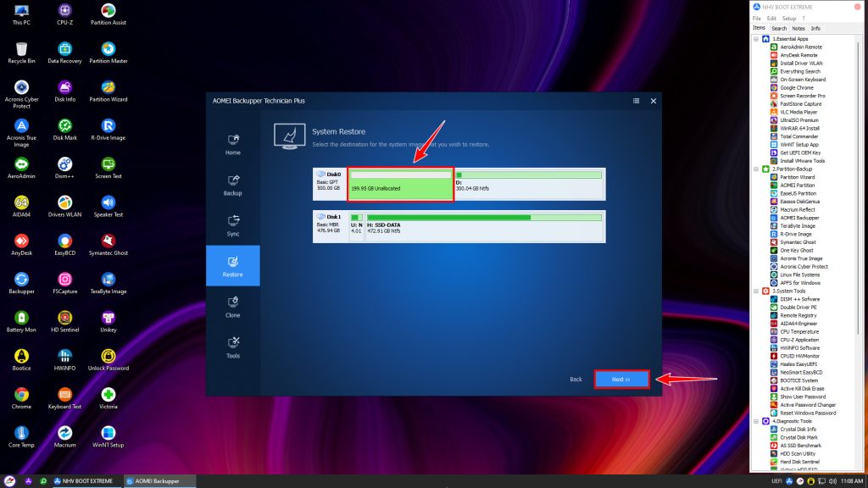The width and height of the screenshot is (868, 488).
Task: Open Clone in the AOMEI Backupper sidebar
Action: point(232,307)
